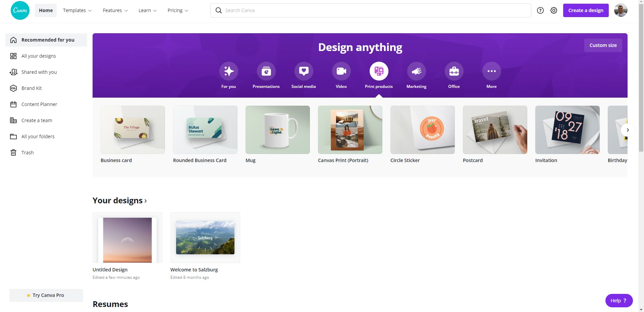This screenshot has width=644, height=312.
Task: Open the user profile avatar
Action: [x=621, y=10]
